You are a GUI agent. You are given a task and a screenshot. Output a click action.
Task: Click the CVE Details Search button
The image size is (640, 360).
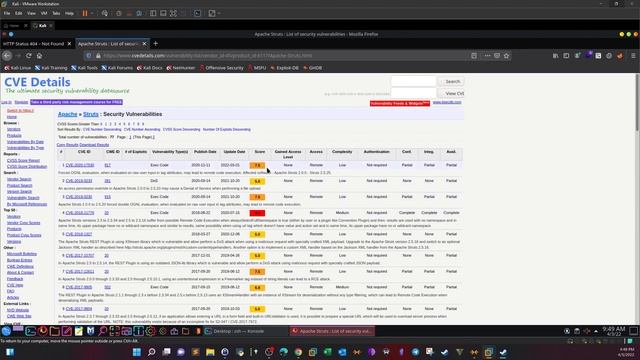pyautogui.click(x=452, y=82)
